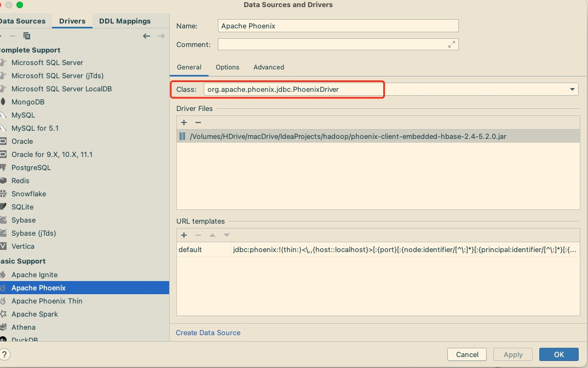Click expand icon in Comment field
The height and width of the screenshot is (368, 588).
(x=452, y=44)
